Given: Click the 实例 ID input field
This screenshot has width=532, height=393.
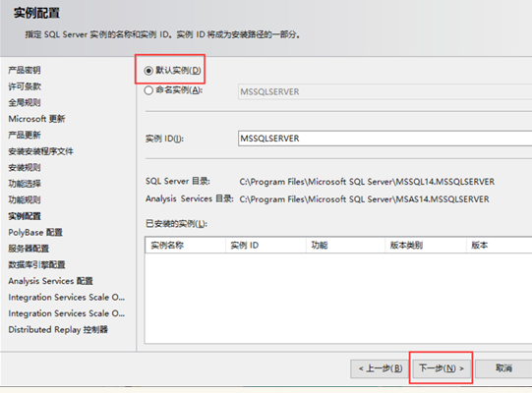Looking at the screenshot, I should click(384, 139).
